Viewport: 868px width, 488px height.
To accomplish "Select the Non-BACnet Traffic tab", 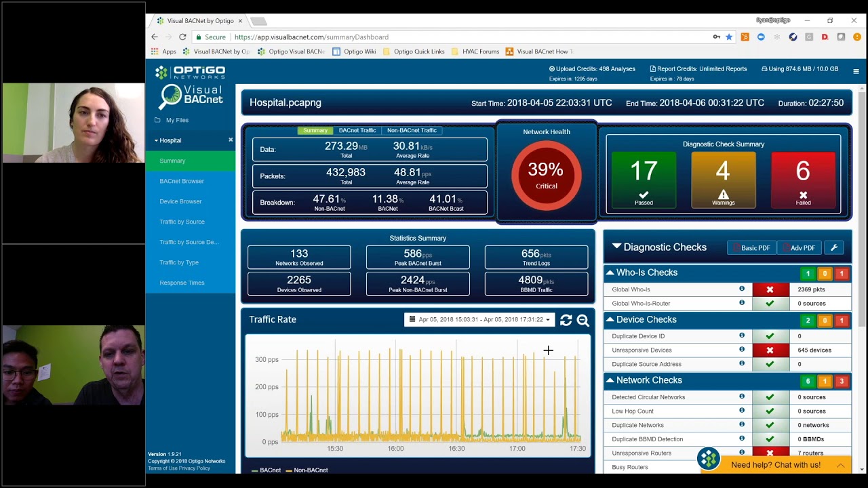I will coord(412,130).
